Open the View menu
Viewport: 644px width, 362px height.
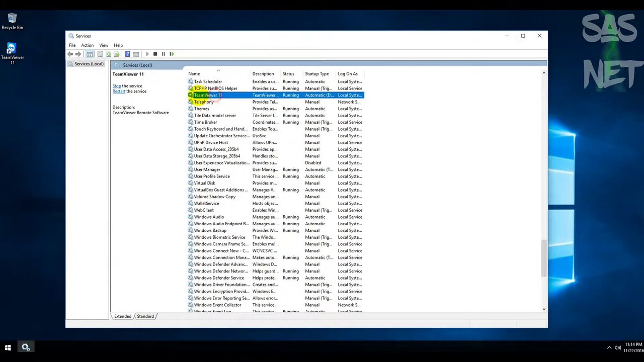(104, 45)
